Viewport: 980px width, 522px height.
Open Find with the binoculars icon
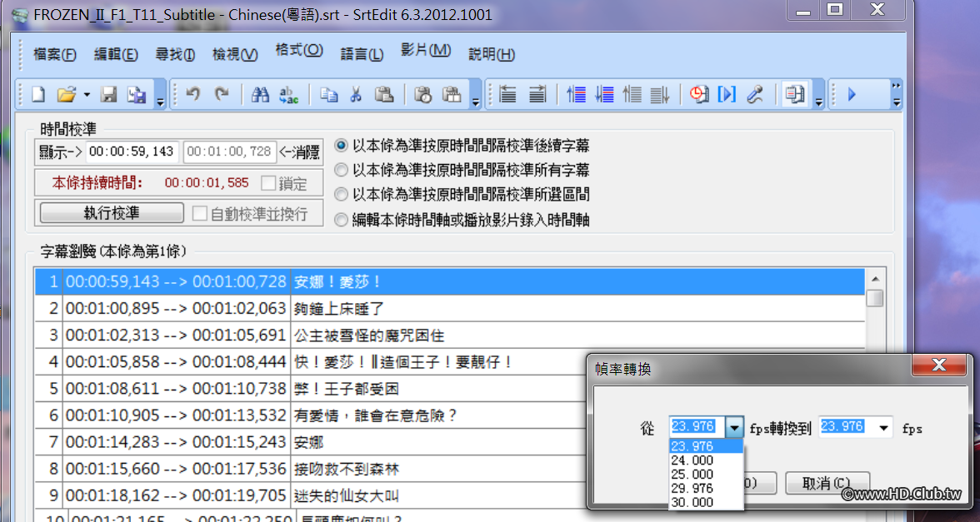point(259,94)
